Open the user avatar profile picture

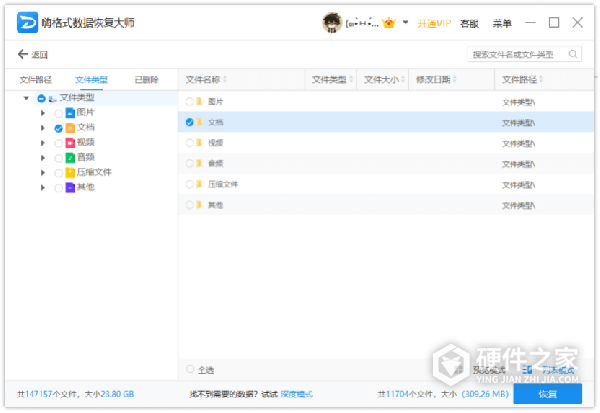332,23
